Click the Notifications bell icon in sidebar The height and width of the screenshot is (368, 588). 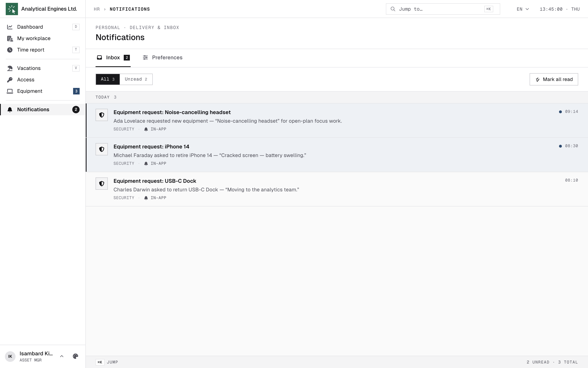click(10, 110)
